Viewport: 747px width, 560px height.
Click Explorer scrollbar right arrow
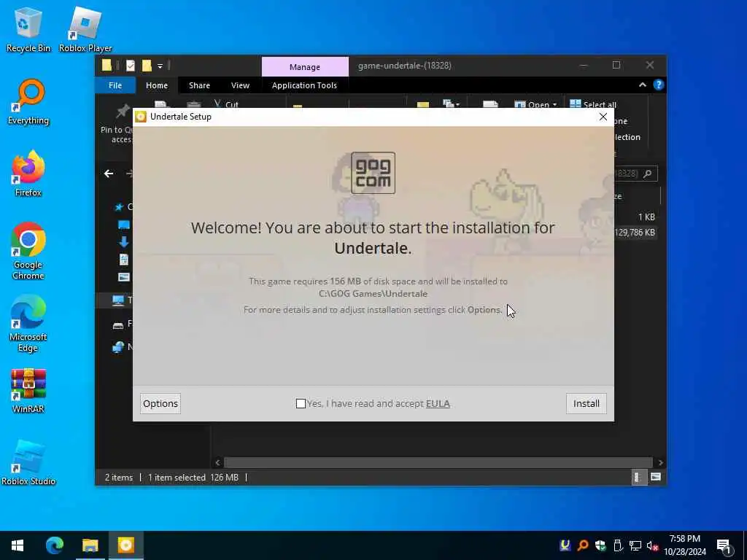pyautogui.click(x=660, y=462)
